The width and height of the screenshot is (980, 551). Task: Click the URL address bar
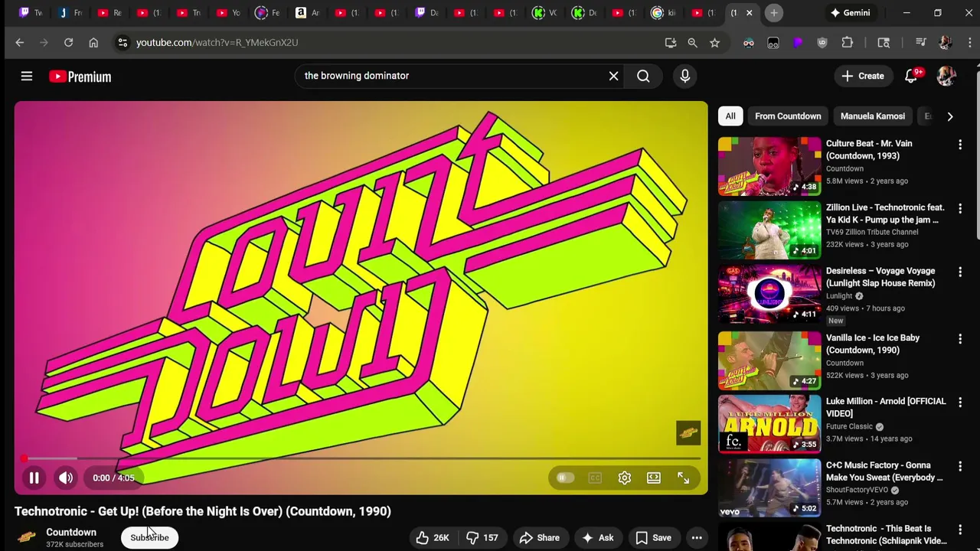pyautogui.click(x=390, y=43)
